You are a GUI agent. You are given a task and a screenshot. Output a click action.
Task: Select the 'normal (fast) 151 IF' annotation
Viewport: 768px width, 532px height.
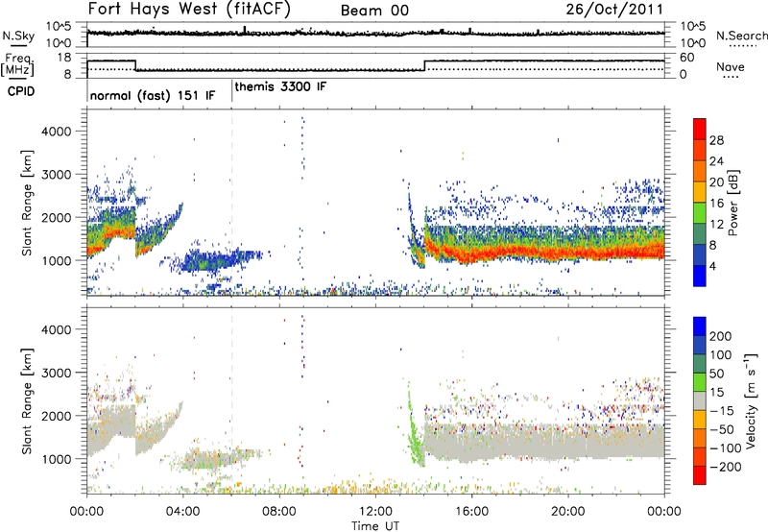click(x=153, y=95)
